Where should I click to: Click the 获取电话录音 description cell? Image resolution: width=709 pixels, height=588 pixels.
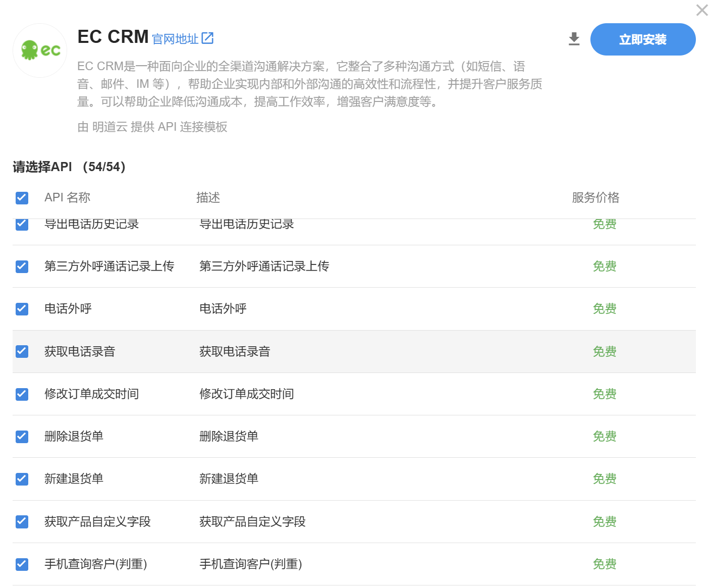coord(235,351)
